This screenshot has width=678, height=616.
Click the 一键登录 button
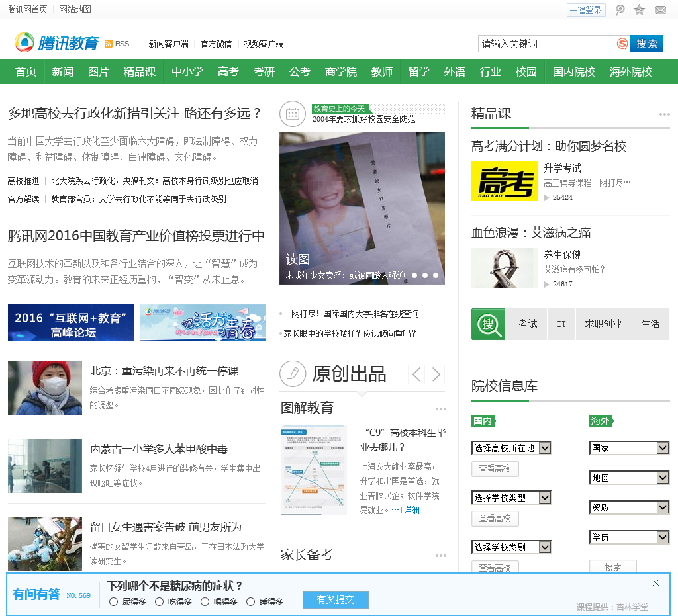pos(586,9)
